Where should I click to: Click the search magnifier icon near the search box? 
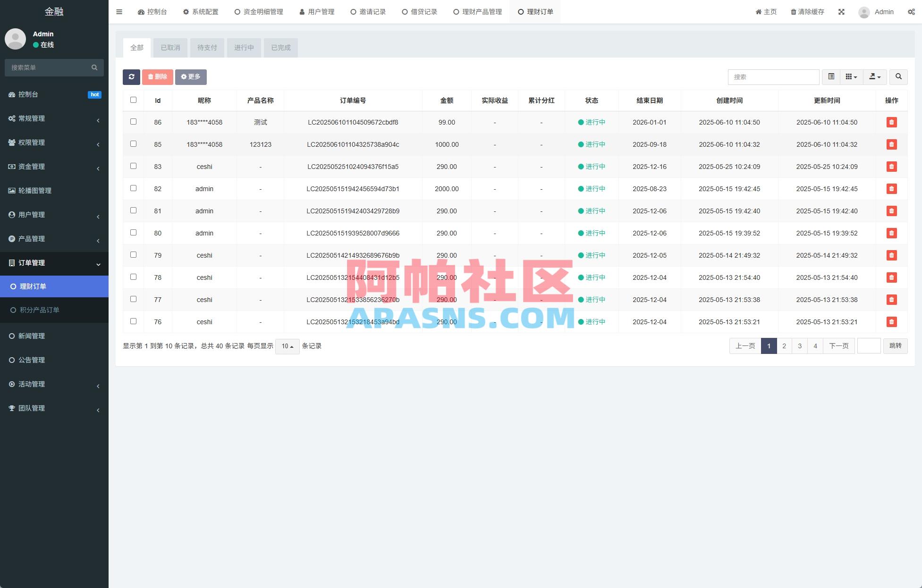pos(898,77)
